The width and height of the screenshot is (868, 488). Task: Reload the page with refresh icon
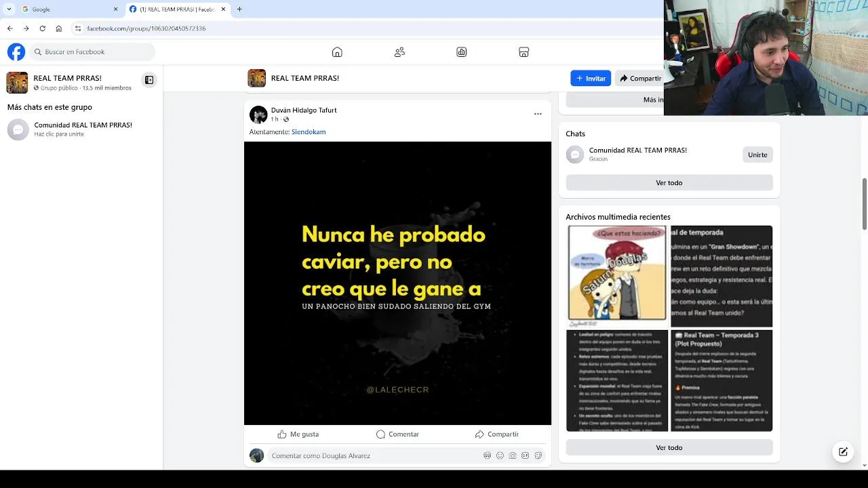click(42, 28)
